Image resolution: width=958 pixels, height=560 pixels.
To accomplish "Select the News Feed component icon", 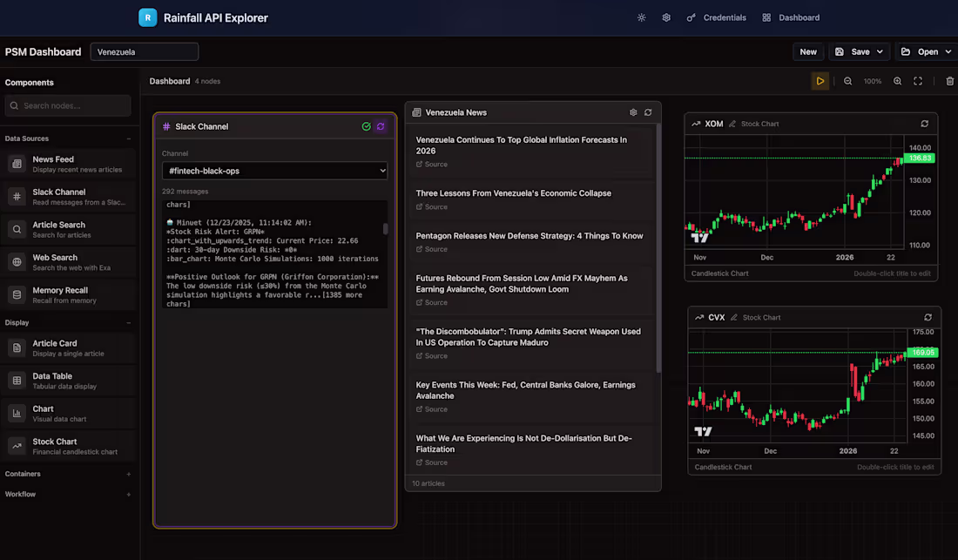I will (17, 164).
